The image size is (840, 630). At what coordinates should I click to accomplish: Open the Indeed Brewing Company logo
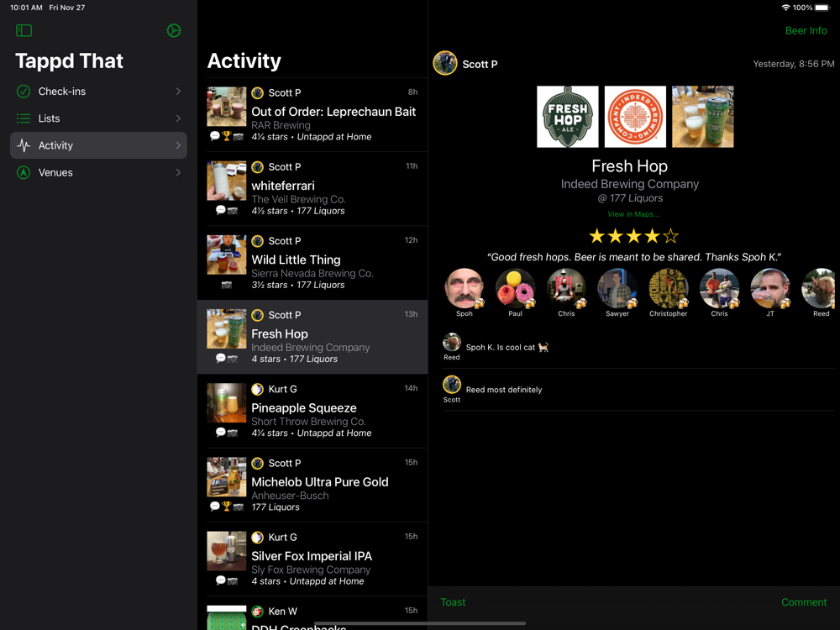point(635,117)
